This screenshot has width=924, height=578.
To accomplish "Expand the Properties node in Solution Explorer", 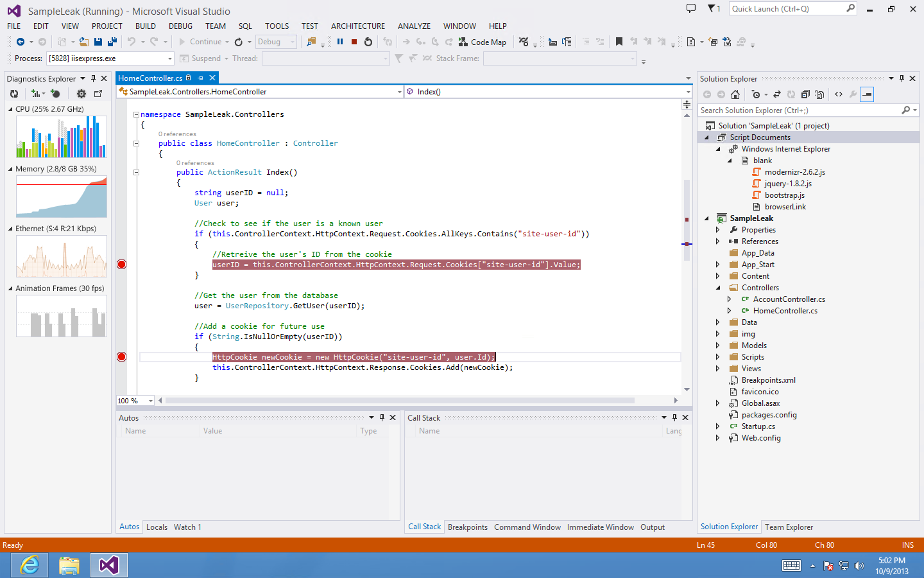I will pyautogui.click(x=718, y=230).
